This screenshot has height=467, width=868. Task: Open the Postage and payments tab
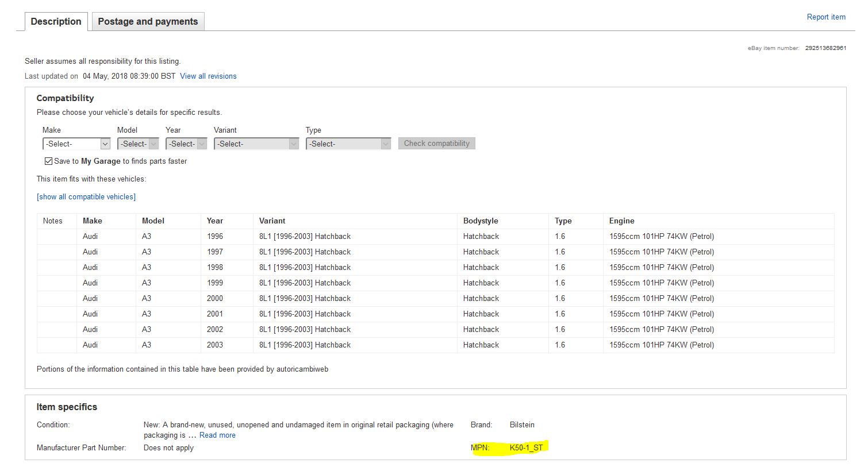(x=148, y=21)
